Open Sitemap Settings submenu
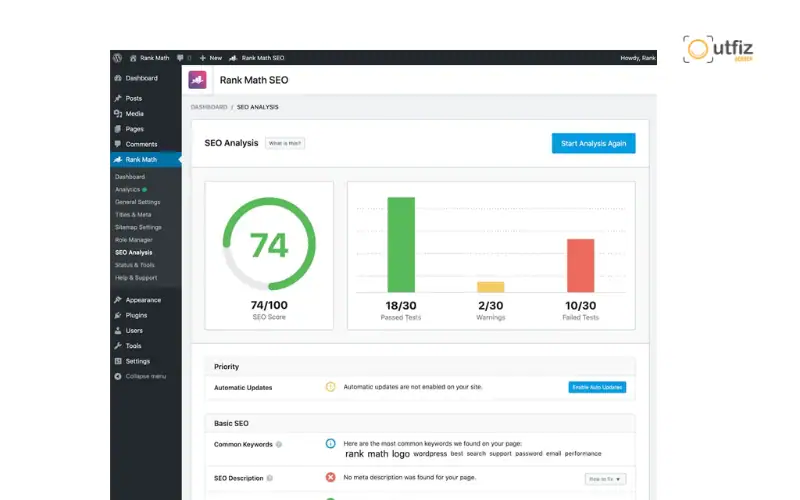800x500 pixels. (138, 227)
